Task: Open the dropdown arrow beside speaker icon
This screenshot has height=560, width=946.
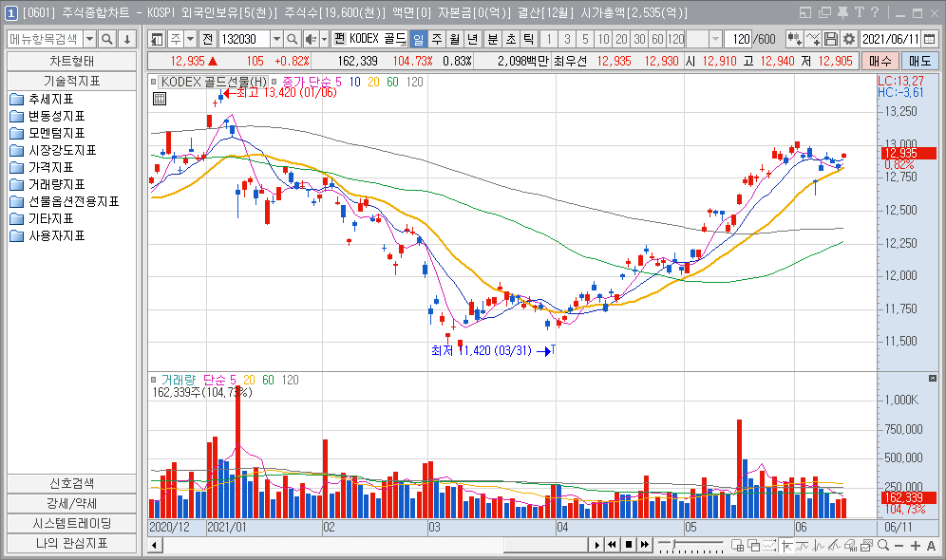Action: point(324,39)
